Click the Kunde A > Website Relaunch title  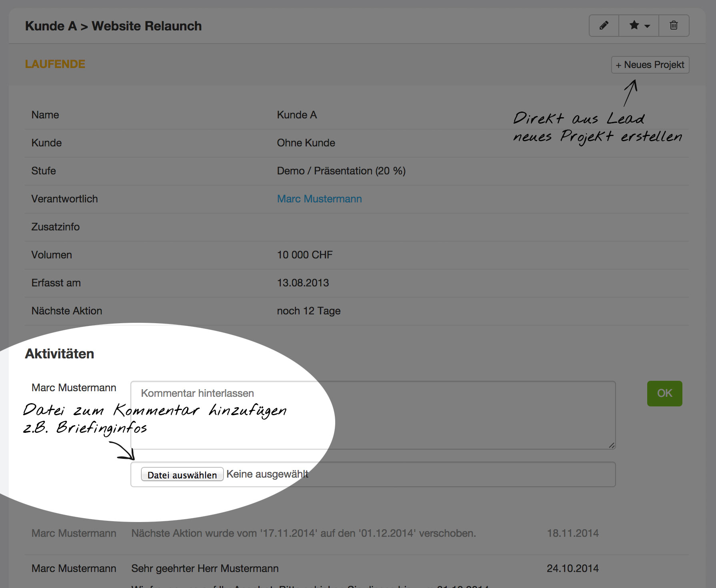[x=113, y=26]
